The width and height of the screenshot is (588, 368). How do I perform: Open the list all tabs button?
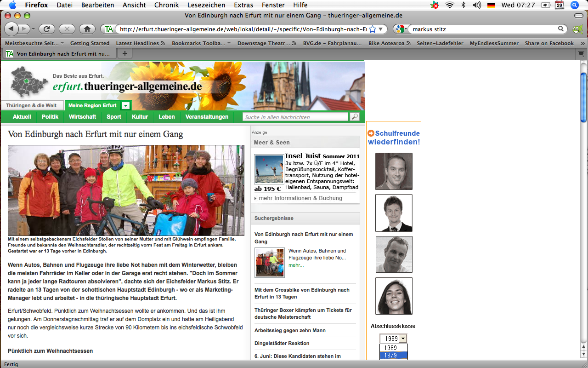pos(581,54)
